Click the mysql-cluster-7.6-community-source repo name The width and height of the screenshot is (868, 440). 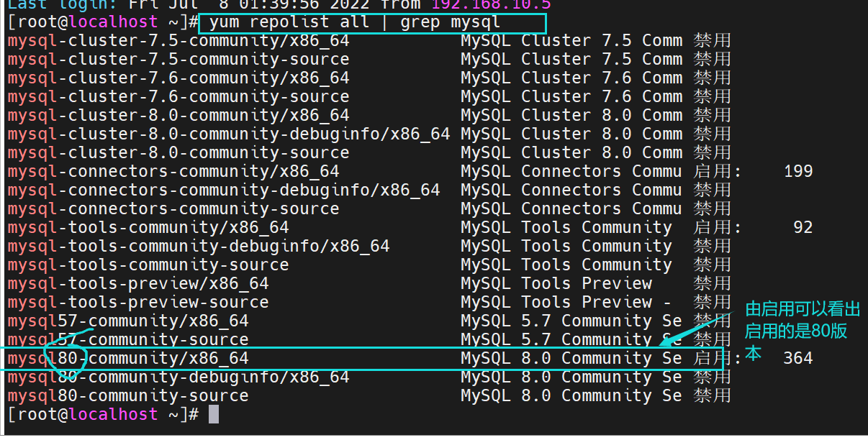coord(178,96)
